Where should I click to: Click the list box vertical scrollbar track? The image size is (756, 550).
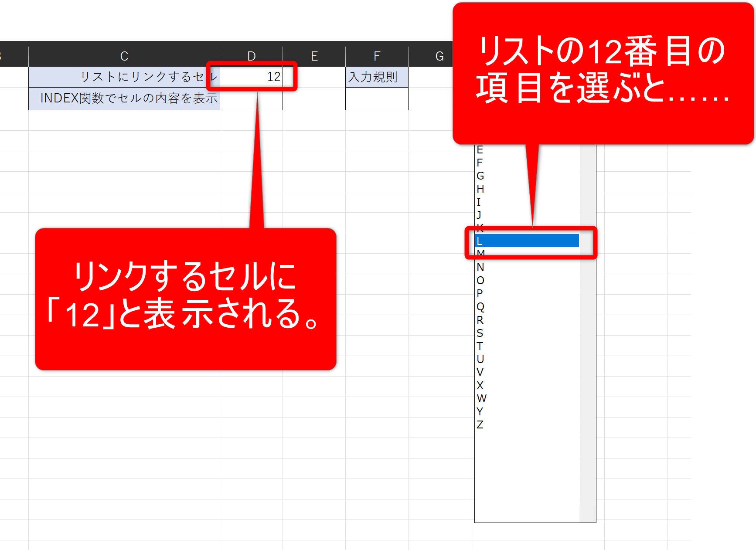pyautogui.click(x=587, y=349)
